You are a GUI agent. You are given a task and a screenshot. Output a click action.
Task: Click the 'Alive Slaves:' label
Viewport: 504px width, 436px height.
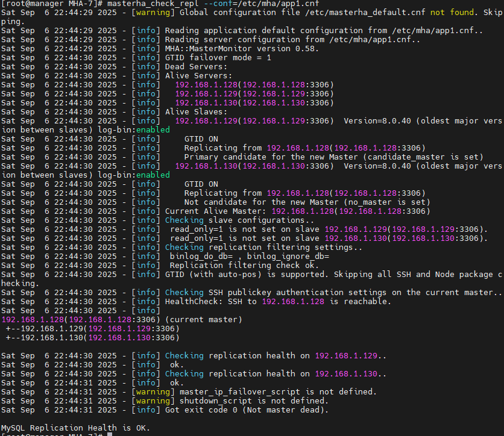(196, 112)
